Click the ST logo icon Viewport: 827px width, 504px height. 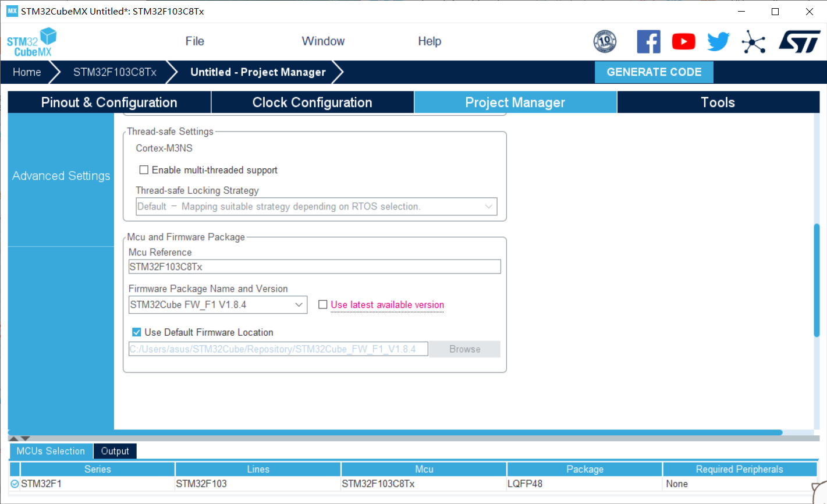799,42
